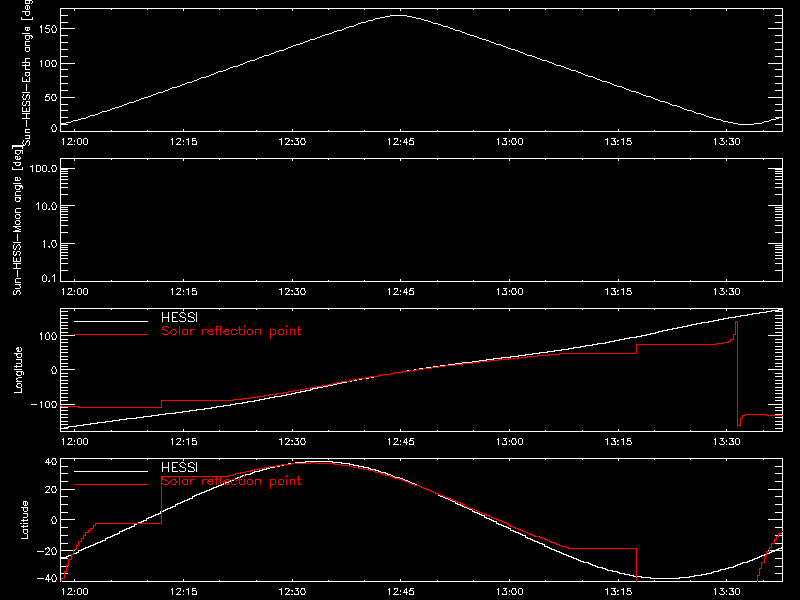
Task: Click the 20 tick of Latitude plot
Action: click(x=51, y=490)
